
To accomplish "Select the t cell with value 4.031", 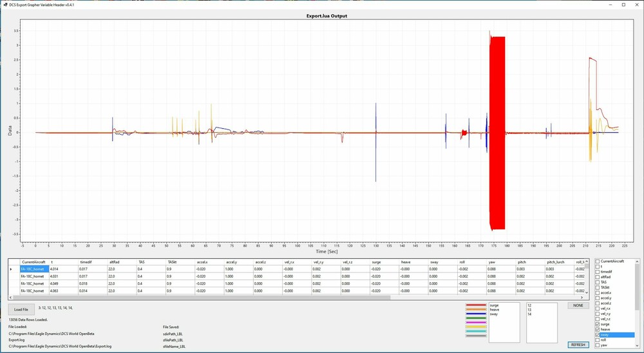I will point(64,276).
